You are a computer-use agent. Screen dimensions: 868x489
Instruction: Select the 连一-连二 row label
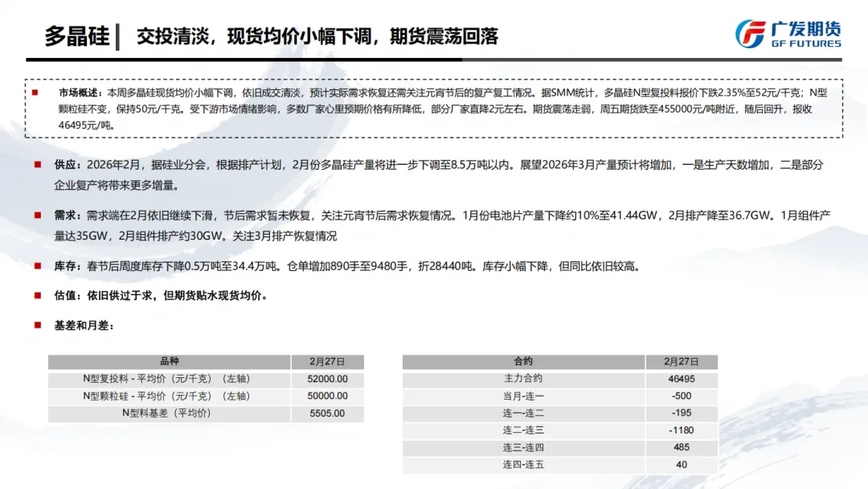[x=523, y=413]
